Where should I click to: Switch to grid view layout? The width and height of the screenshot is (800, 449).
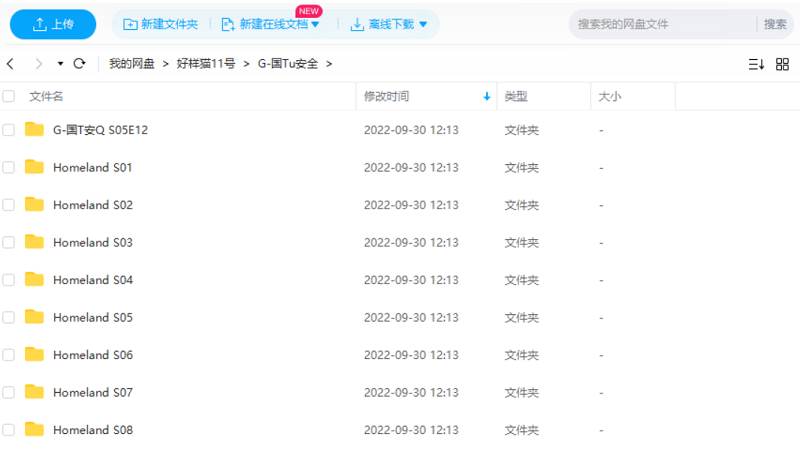783,64
